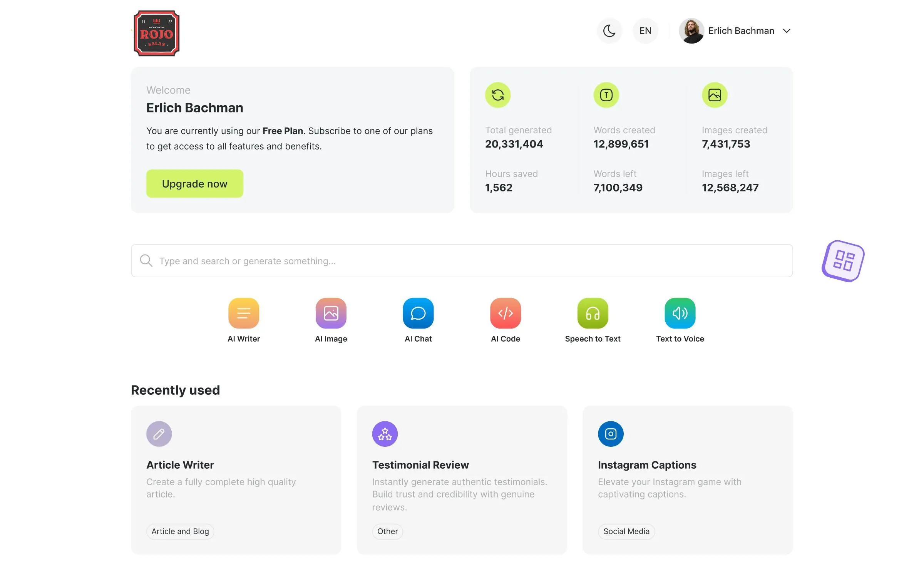
Task: Click the Testimonial Review stars icon
Action: tap(384, 434)
